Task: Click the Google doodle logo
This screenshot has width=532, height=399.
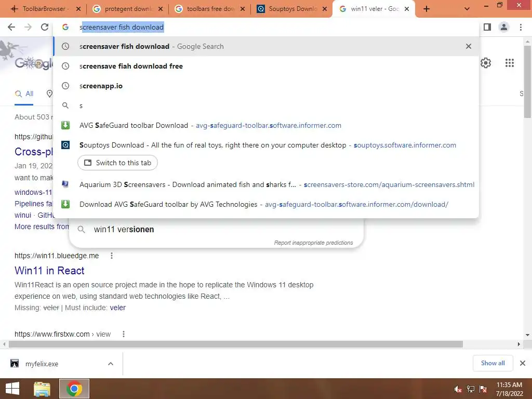Action: pos(33,63)
